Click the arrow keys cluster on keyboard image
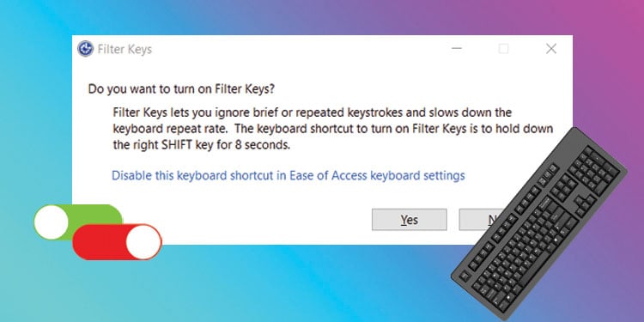The width and height of the screenshot is (644, 322). [x=585, y=203]
